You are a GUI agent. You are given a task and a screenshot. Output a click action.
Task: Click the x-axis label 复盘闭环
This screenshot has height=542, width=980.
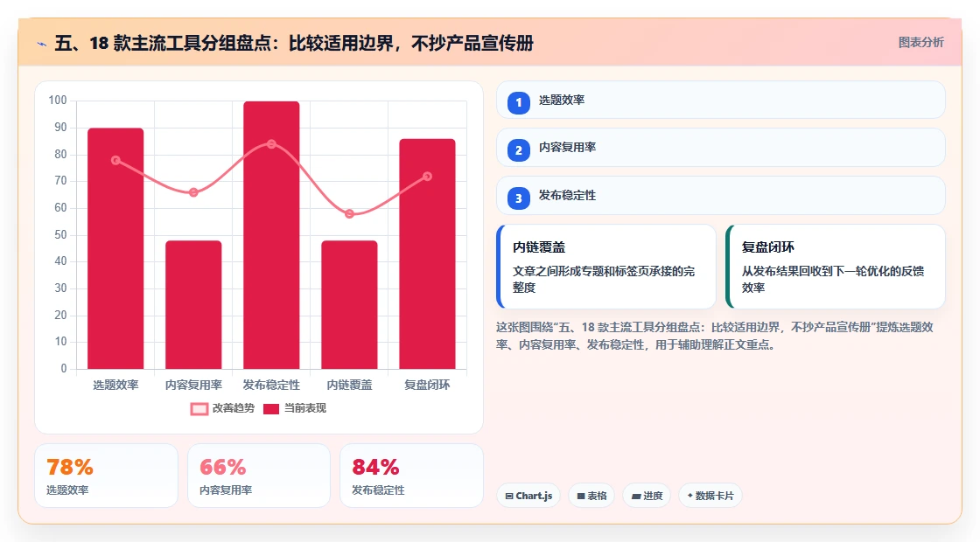[x=428, y=386]
